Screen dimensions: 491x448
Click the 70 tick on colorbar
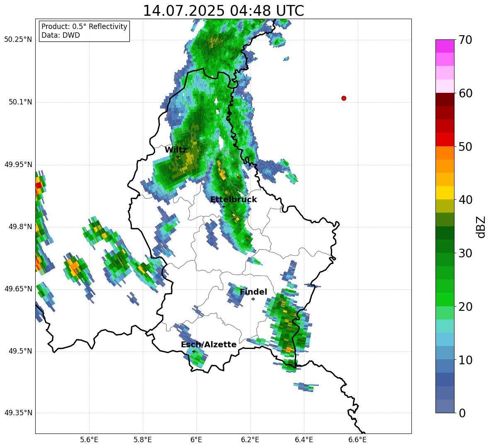[465, 40]
